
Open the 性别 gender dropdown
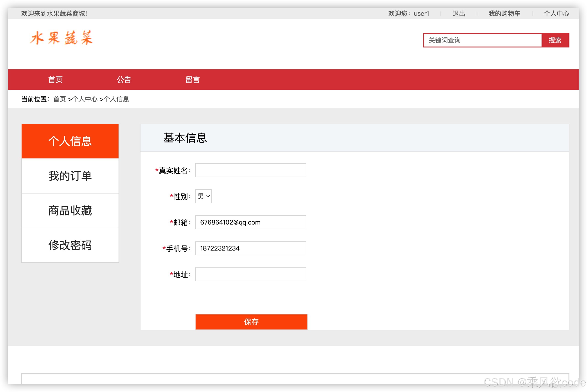coord(203,196)
